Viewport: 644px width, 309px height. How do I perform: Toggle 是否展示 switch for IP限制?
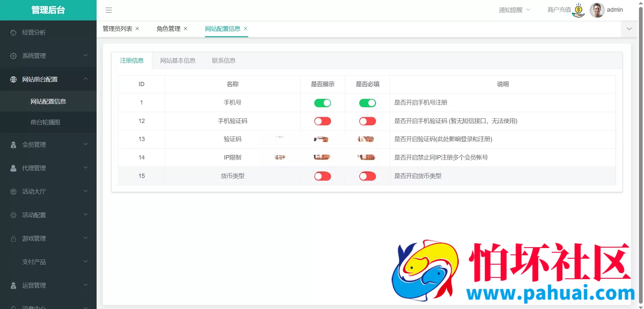(x=322, y=157)
